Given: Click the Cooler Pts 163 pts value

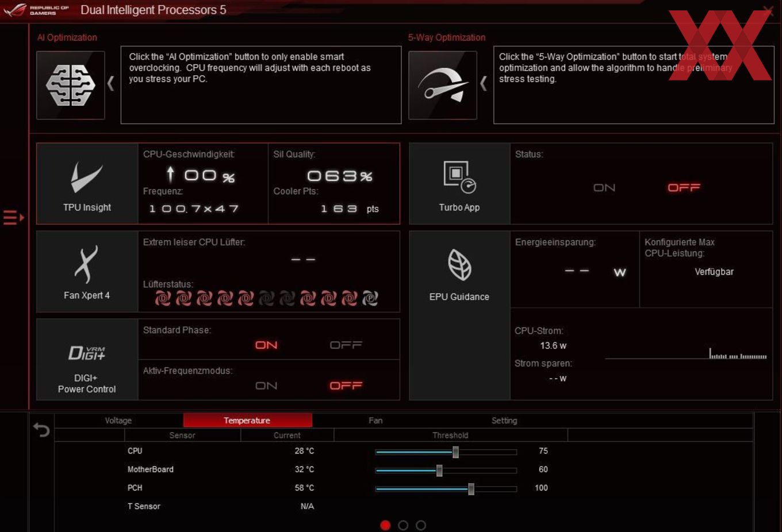Looking at the screenshot, I should (350, 209).
